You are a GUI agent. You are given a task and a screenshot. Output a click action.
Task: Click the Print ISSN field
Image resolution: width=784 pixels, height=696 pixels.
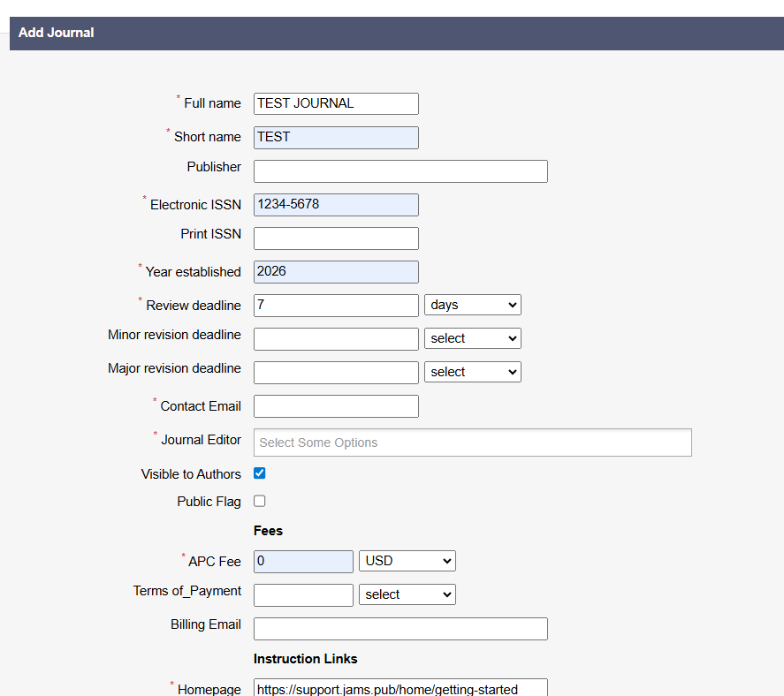[336, 238]
